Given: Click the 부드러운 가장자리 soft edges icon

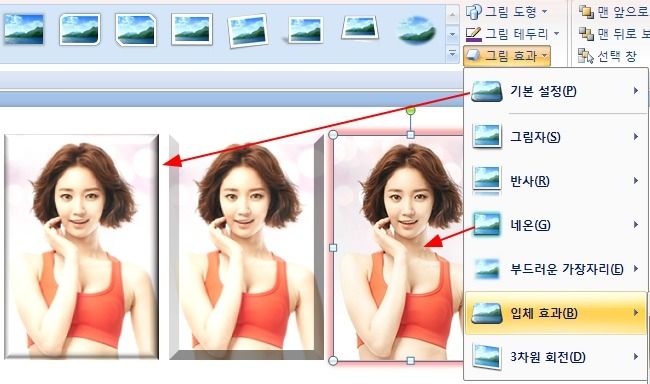Looking at the screenshot, I should point(487,269).
